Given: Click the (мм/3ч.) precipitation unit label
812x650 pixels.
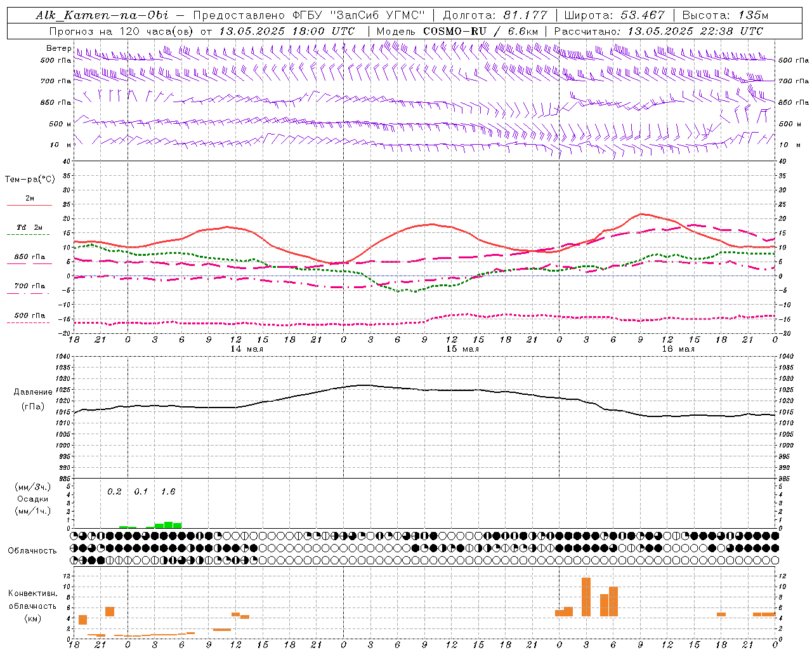Looking at the screenshot, I should pyautogui.click(x=34, y=487).
